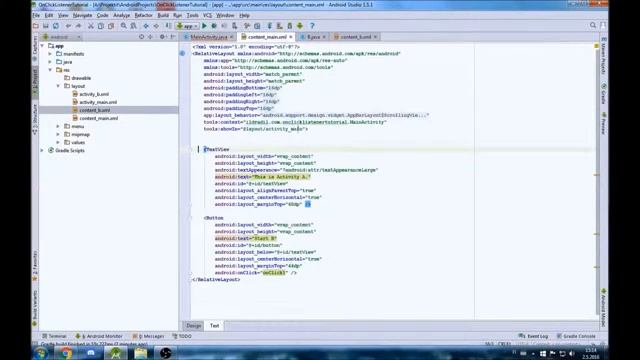Open the Navigate menu
The width and height of the screenshot is (640, 360).
pos(82,16)
